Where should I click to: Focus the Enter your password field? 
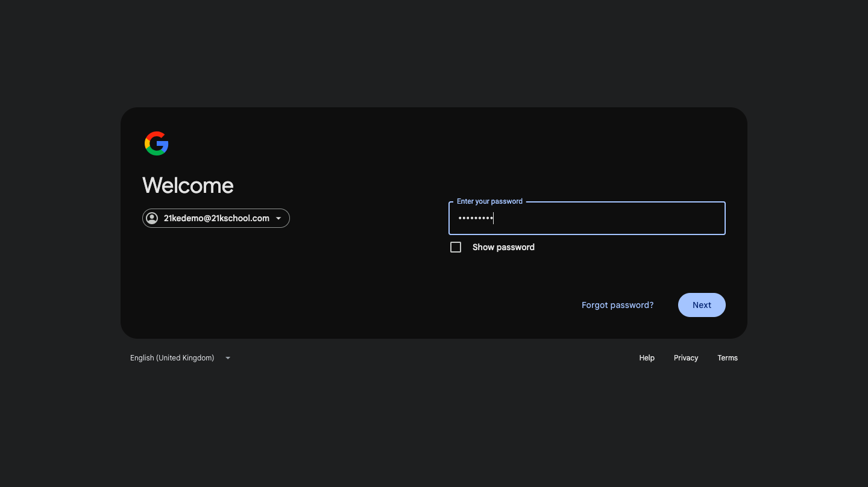(x=587, y=218)
